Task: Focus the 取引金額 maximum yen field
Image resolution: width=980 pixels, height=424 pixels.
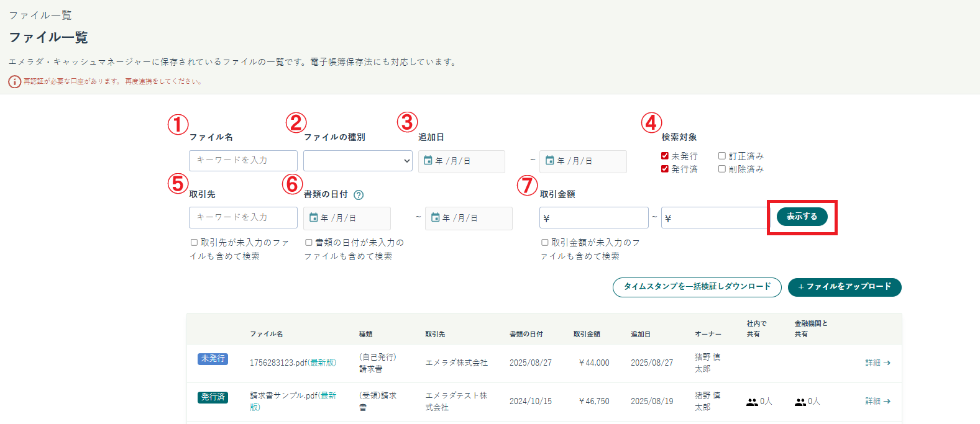Action: point(715,218)
